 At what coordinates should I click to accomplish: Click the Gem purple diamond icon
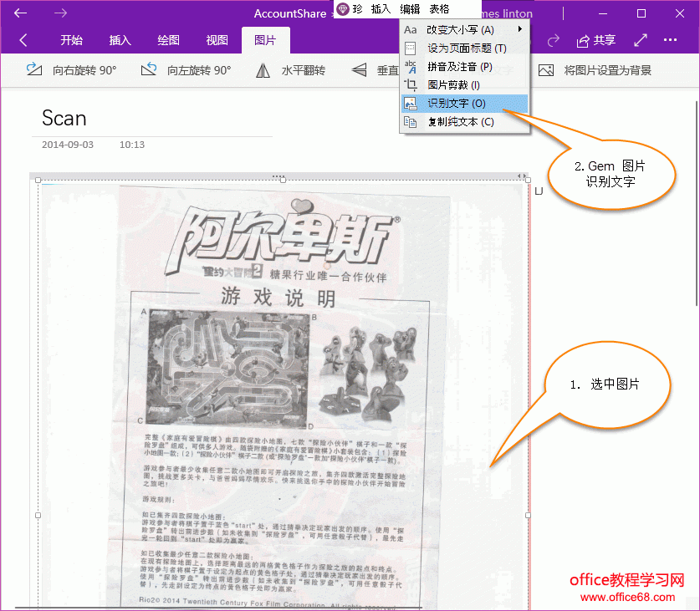pos(343,9)
